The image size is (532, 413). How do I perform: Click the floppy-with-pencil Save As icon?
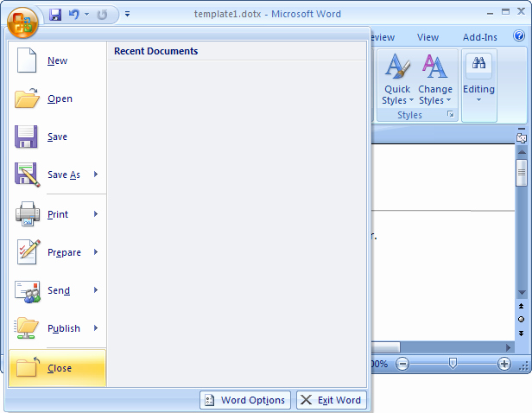(27, 175)
